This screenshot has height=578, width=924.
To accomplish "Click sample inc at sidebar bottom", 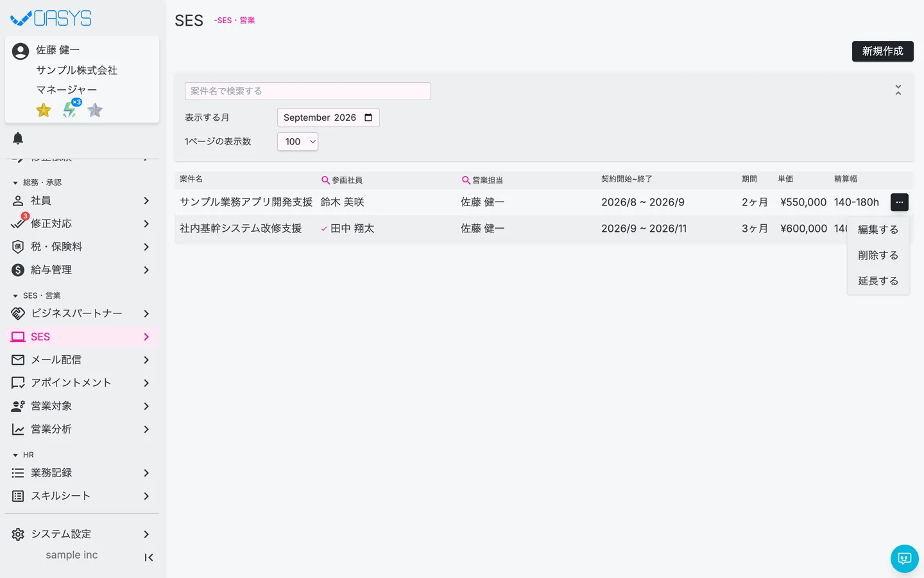I will coord(72,555).
